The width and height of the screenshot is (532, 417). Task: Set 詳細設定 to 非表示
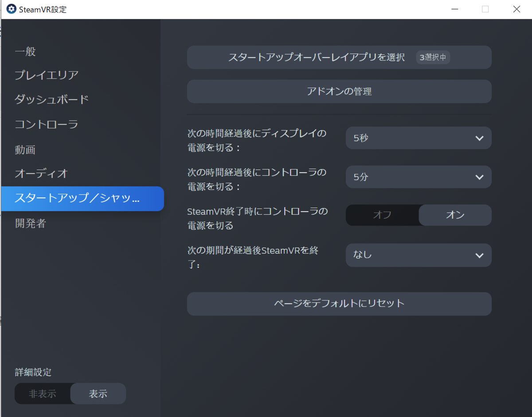pyautogui.click(x=43, y=393)
